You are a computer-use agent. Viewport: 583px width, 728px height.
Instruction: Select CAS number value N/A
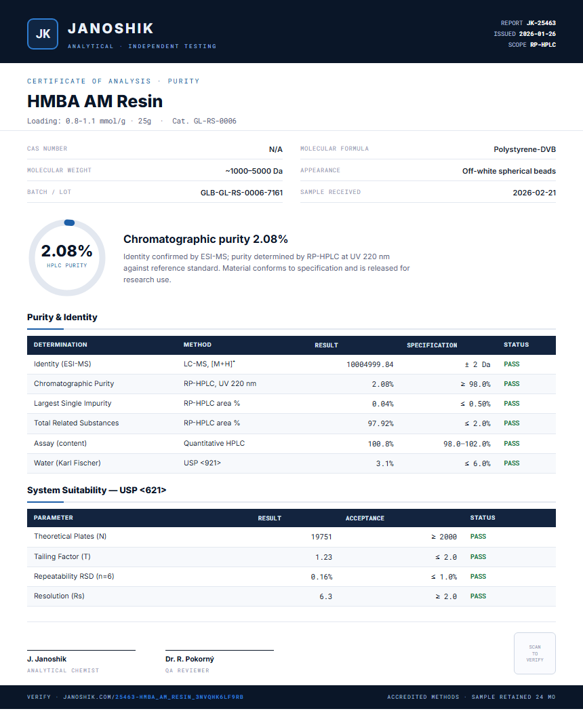pos(275,149)
